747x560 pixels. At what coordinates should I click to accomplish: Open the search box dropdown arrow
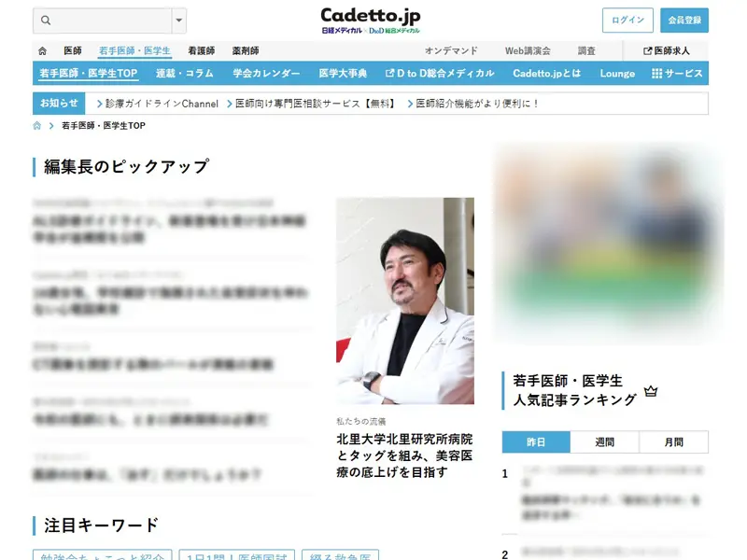pyautogui.click(x=179, y=21)
